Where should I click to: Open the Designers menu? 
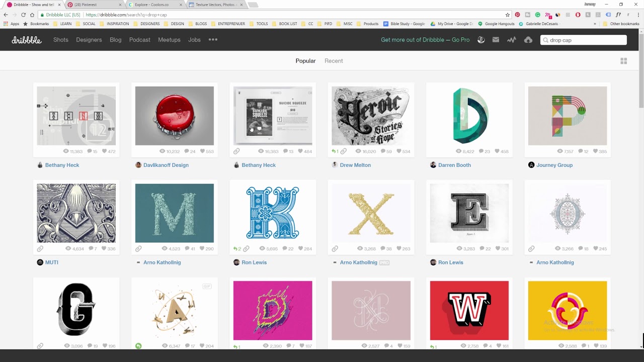point(89,40)
